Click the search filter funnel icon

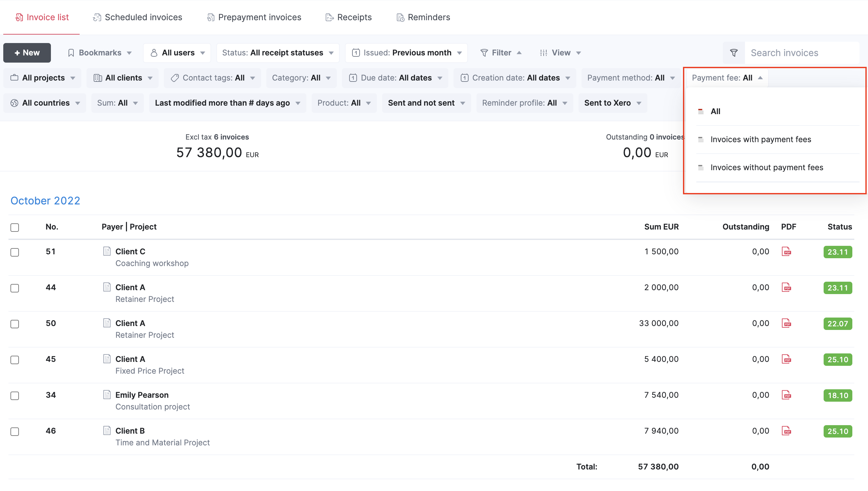point(733,52)
